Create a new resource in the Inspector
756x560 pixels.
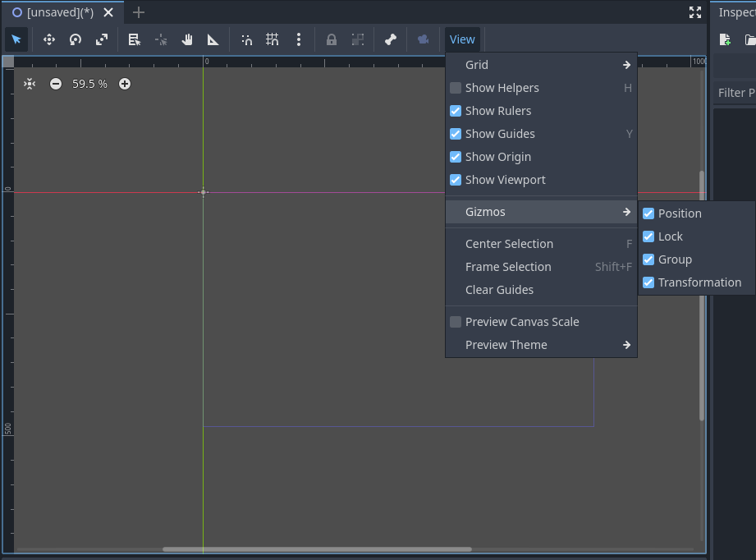click(x=723, y=39)
